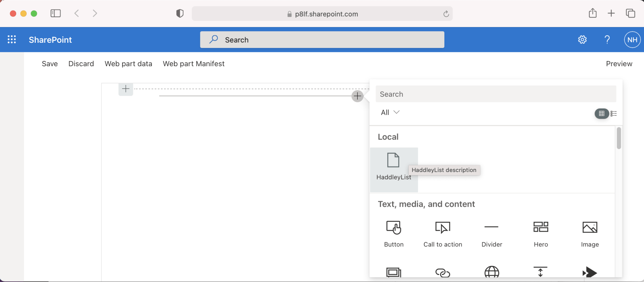This screenshot has width=644, height=282.
Task: Click the square plus add section button
Action: 126,89
